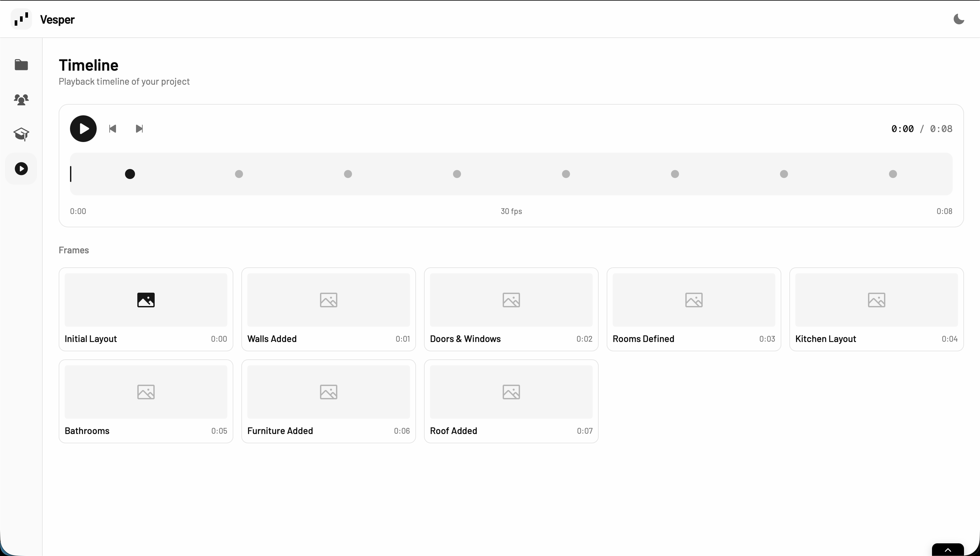Click the first dark timeline marker
The image size is (980, 556).
click(x=130, y=174)
